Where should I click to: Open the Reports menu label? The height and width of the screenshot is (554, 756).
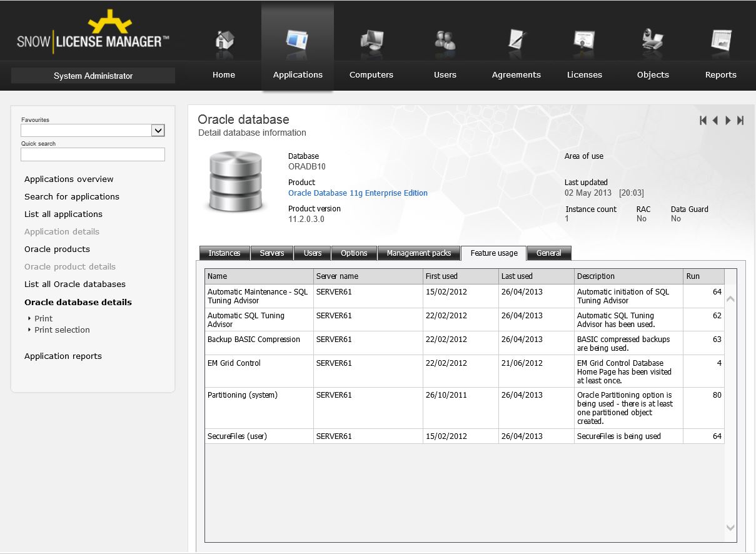pyautogui.click(x=721, y=74)
